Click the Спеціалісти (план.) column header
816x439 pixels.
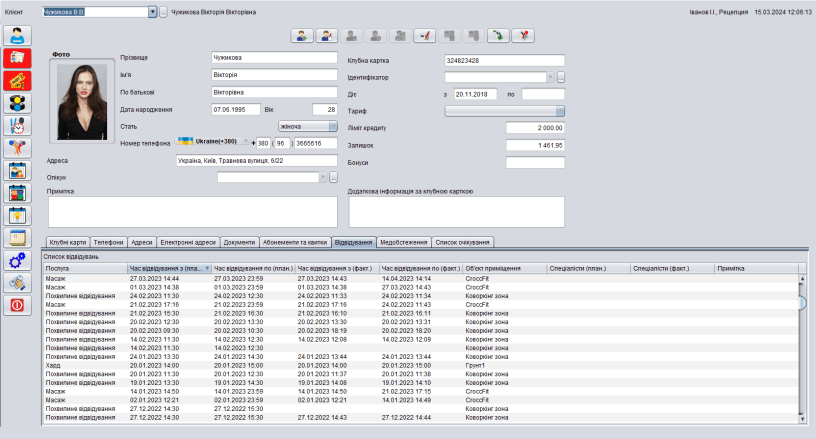[589, 268]
